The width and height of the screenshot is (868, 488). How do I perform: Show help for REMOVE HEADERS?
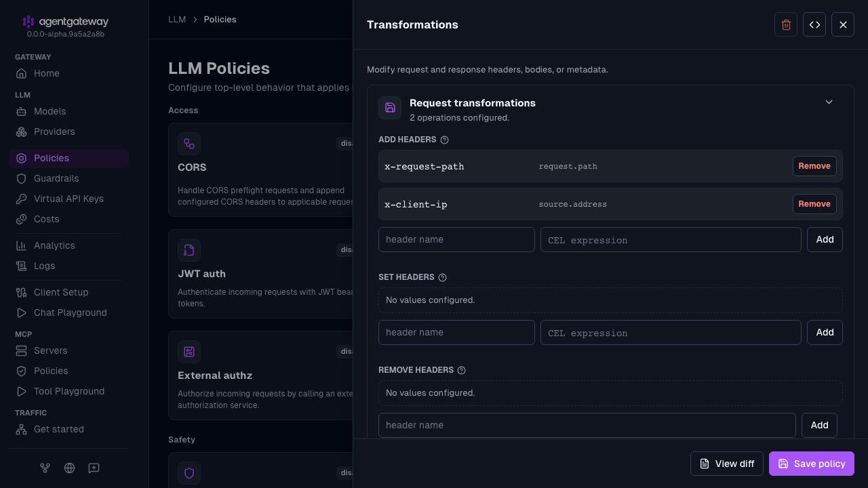point(462,370)
